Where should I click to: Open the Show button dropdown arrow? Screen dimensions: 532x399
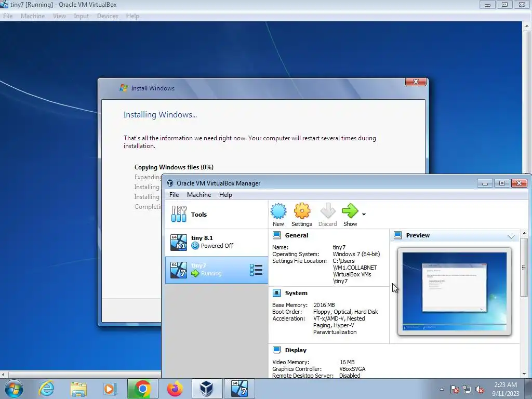coord(364,215)
